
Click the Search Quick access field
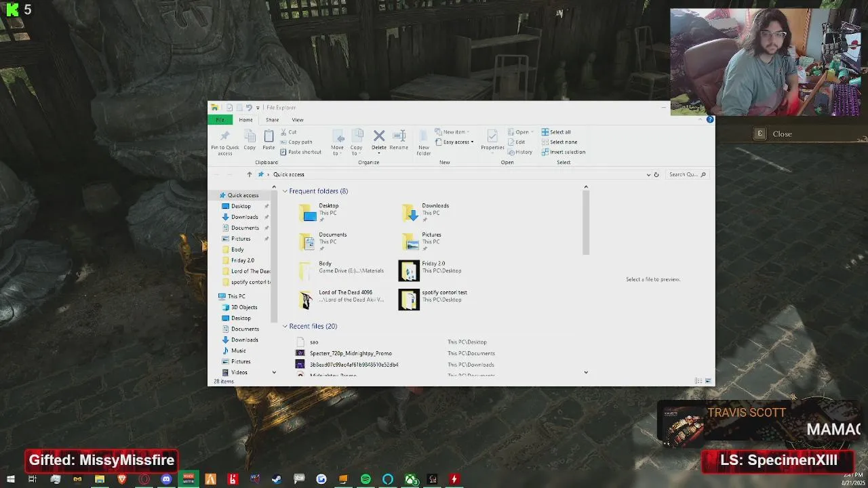[x=687, y=174]
